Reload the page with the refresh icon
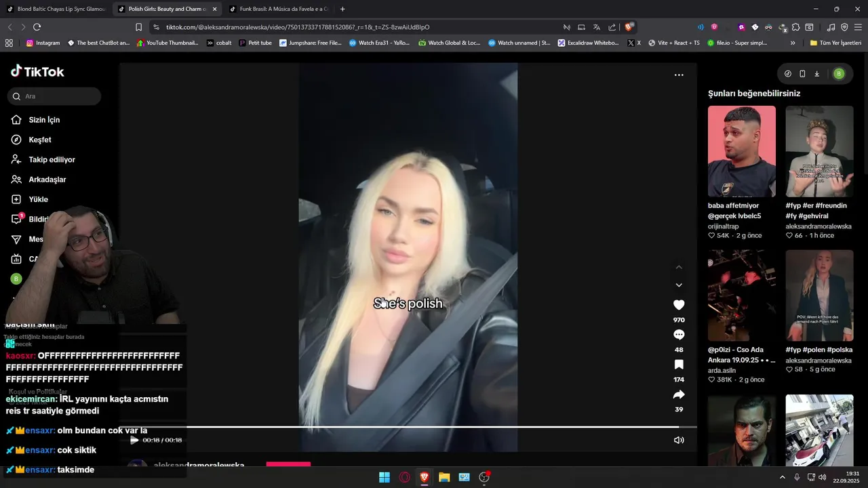 point(37,27)
